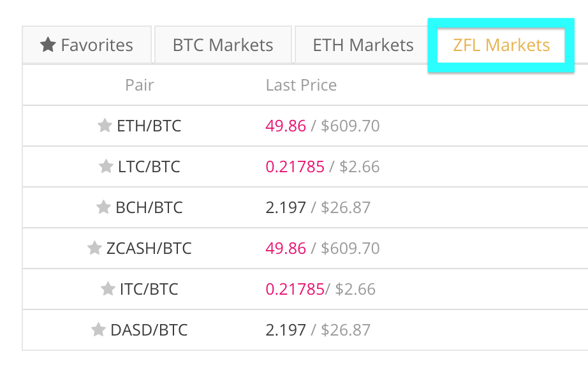Screen dimensions: 588x370
Task: Toggle favorite star for BCH/BTC
Action: [103, 207]
